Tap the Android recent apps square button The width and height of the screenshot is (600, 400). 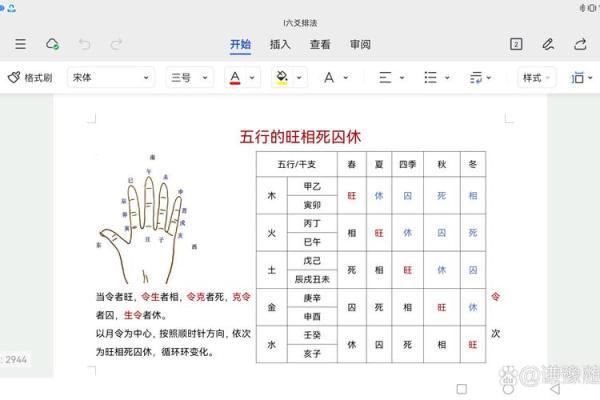pos(462,389)
